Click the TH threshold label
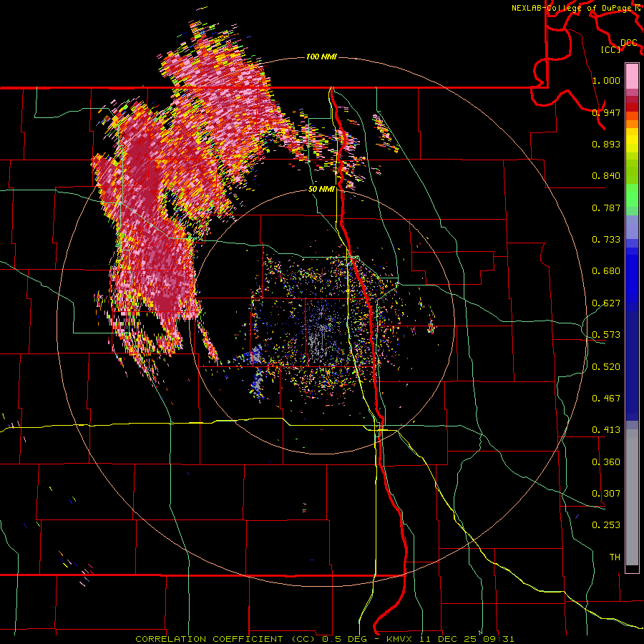The height and width of the screenshot is (644, 644). (x=615, y=557)
